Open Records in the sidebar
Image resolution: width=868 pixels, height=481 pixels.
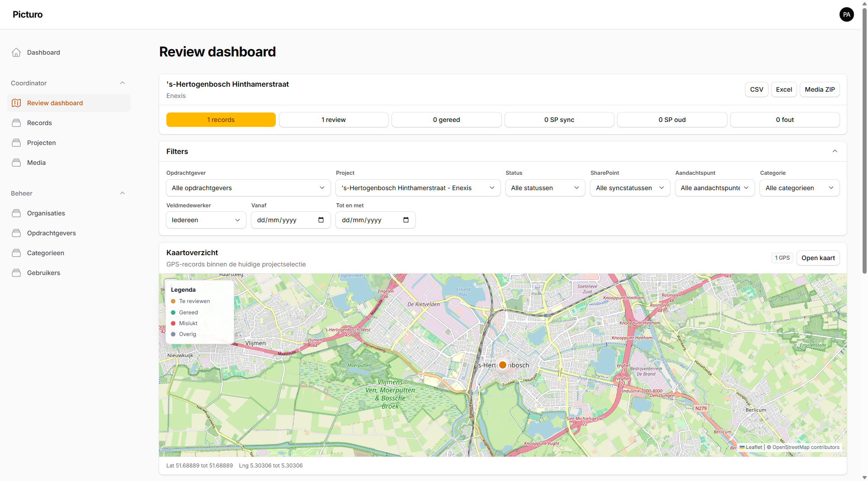(69, 123)
